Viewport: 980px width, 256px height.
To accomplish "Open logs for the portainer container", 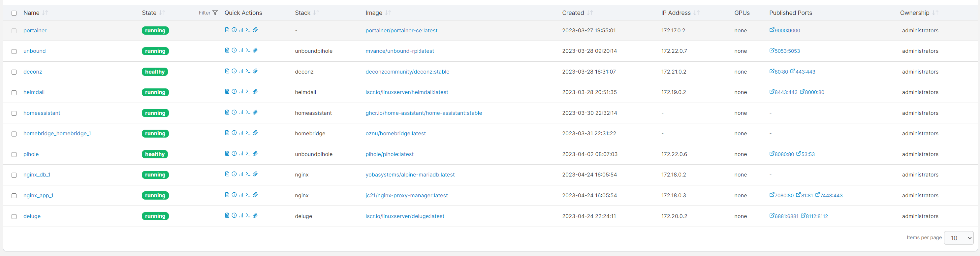I will click(x=227, y=30).
